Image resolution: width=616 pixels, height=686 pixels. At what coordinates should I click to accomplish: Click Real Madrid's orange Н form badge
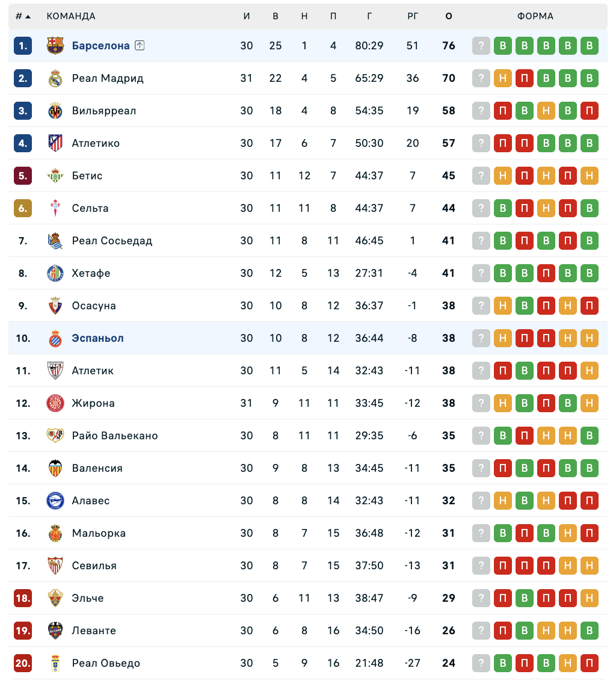(503, 78)
